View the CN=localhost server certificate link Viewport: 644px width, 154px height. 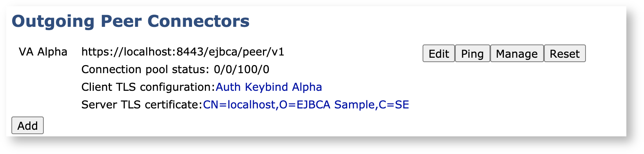(x=306, y=105)
